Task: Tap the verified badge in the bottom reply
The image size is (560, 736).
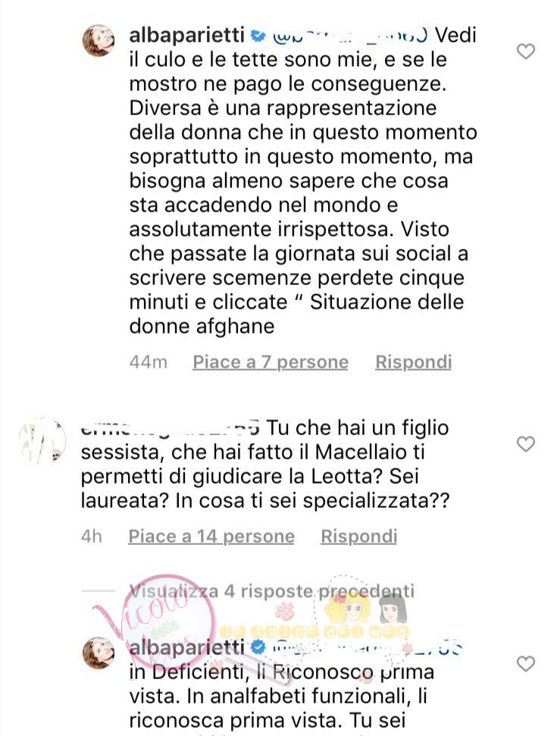Action: (258, 648)
